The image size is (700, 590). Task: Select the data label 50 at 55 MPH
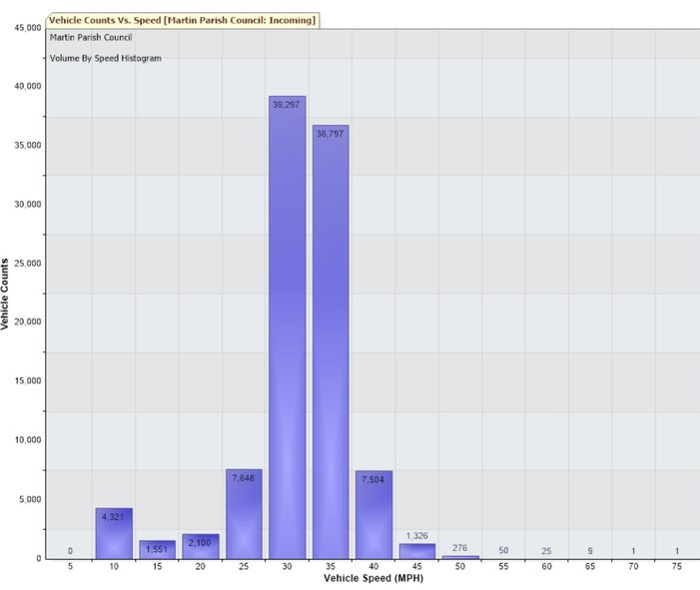(503, 550)
